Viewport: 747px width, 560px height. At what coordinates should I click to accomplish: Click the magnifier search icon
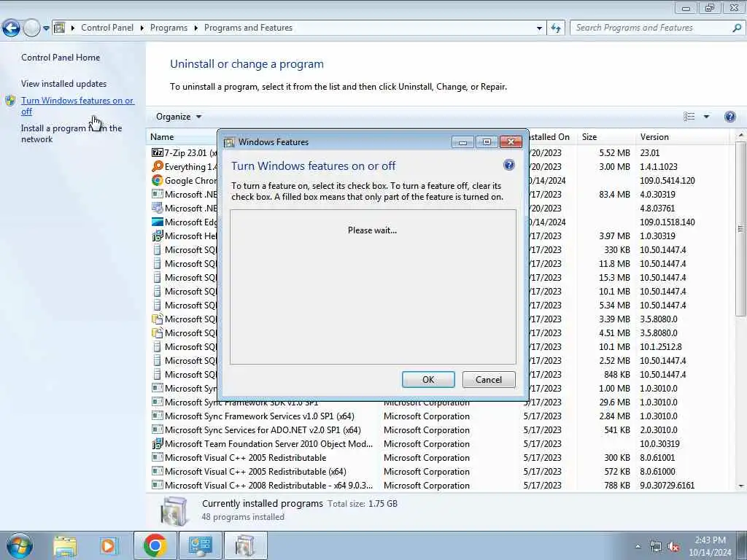[x=737, y=28]
